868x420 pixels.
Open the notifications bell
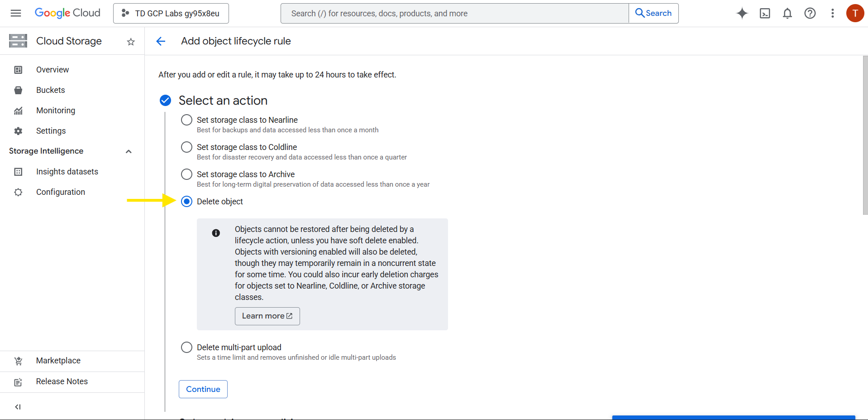787,13
